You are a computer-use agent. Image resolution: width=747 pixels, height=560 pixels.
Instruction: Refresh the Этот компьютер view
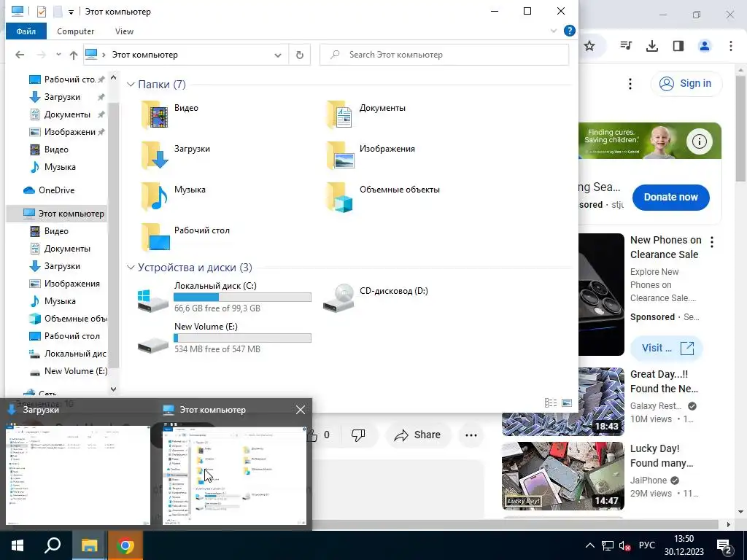pyautogui.click(x=300, y=55)
